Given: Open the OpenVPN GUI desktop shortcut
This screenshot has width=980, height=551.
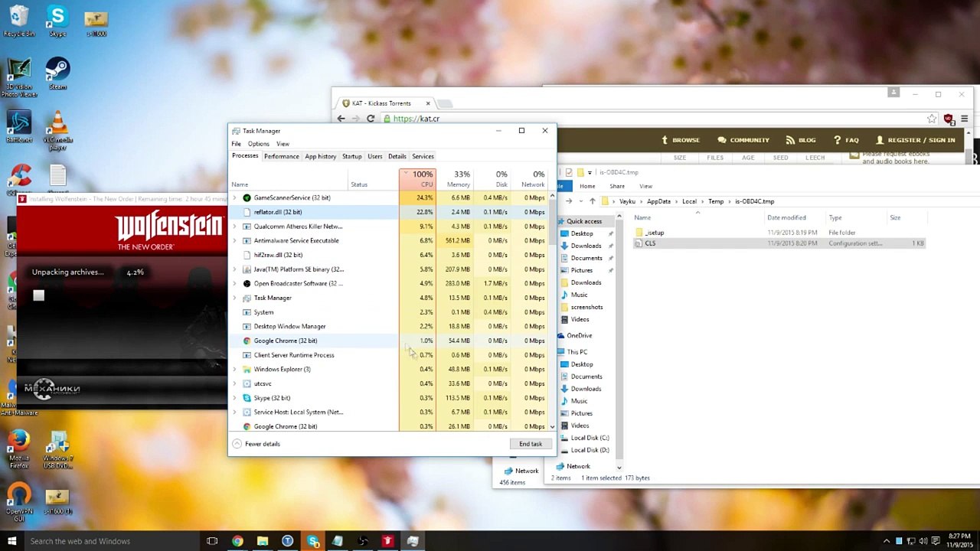Looking at the screenshot, I should point(18,504).
